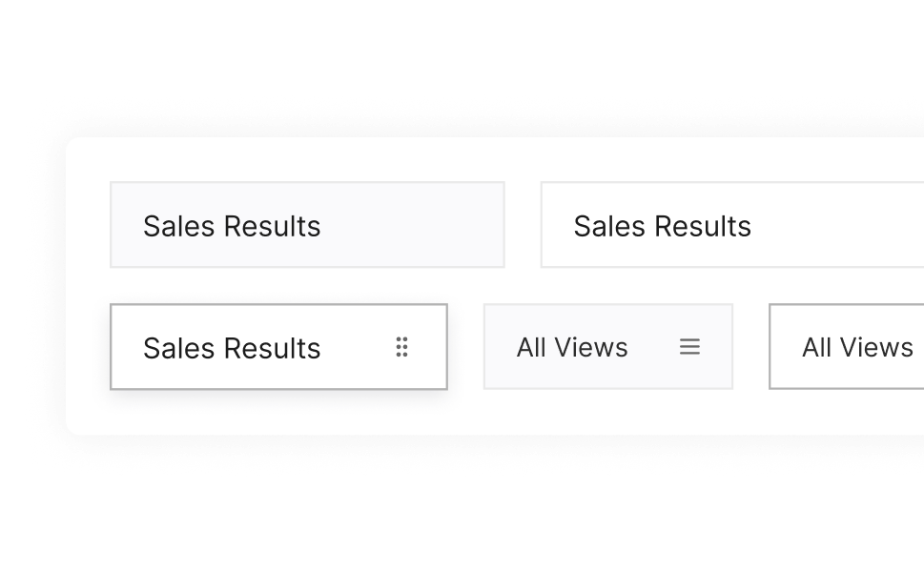Click the outlined Sales Results tab with drag handle
Screen dimensions: 924x572
tap(278, 347)
